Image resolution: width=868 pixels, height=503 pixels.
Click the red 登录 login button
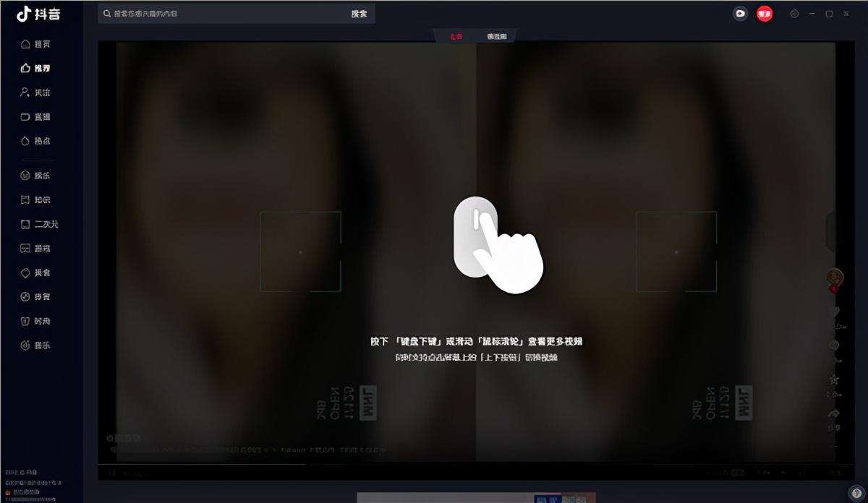click(765, 14)
